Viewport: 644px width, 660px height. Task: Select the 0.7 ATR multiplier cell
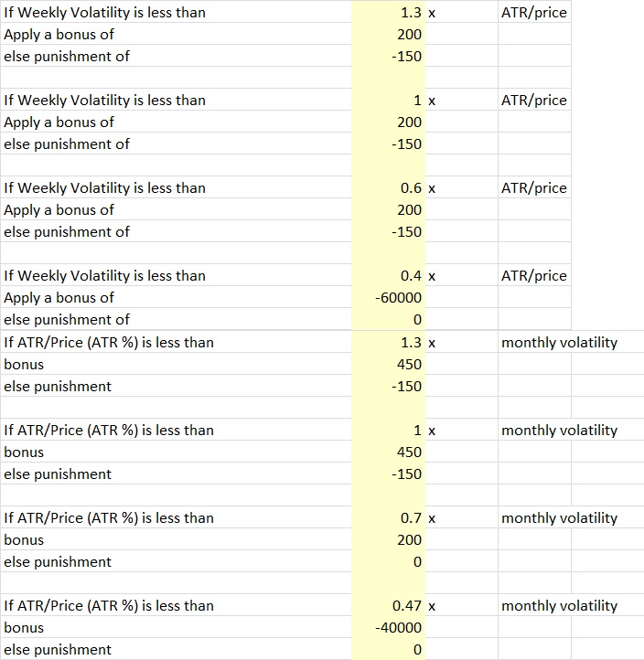tap(388, 517)
